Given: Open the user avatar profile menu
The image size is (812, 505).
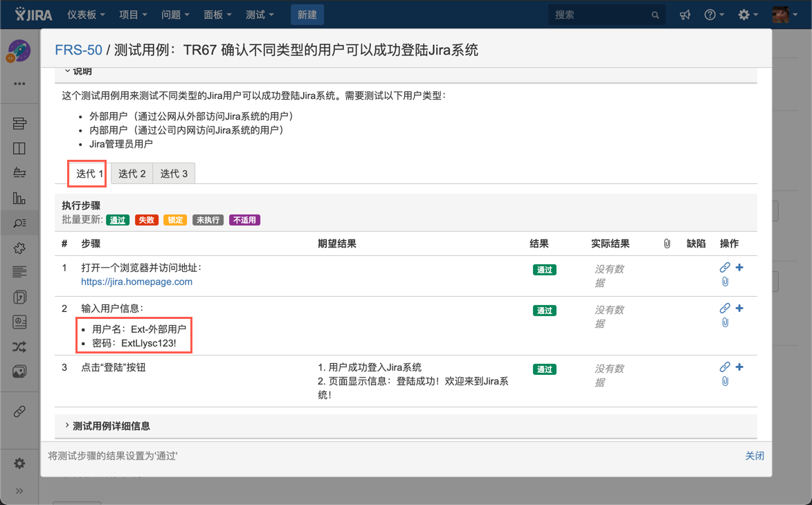Looking at the screenshot, I should pyautogui.click(x=784, y=15).
